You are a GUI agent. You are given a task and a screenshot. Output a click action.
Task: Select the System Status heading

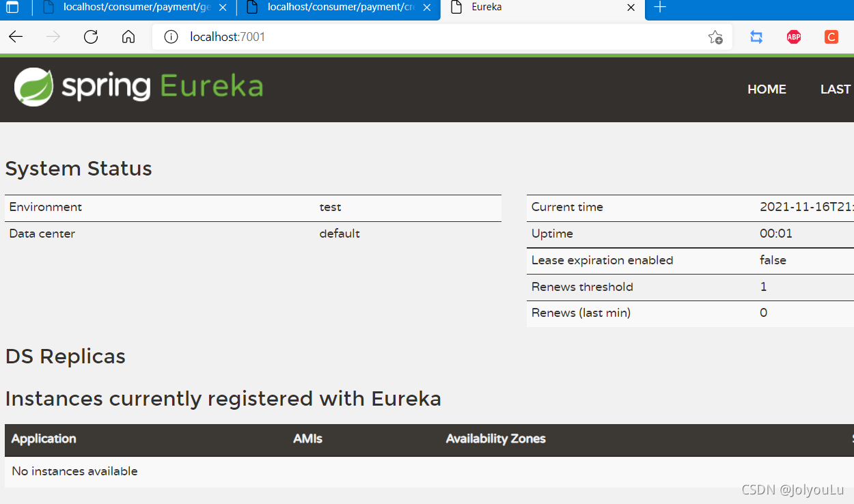pos(79,169)
